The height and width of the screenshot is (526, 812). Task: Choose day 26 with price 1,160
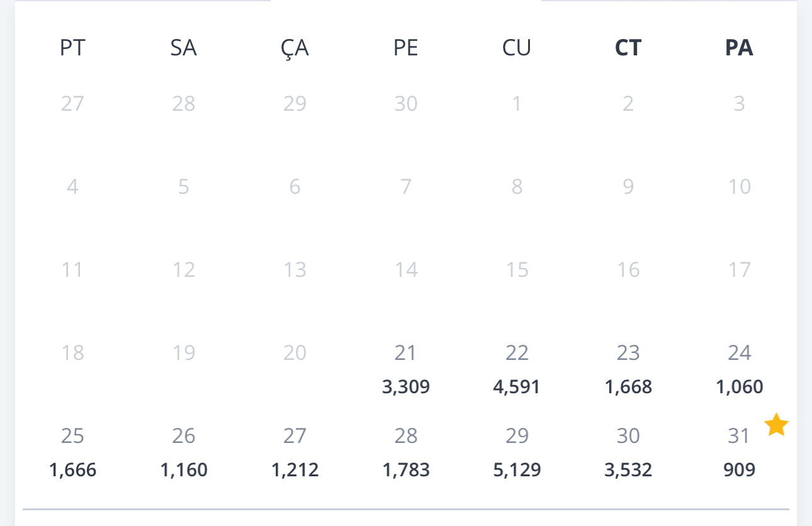[x=184, y=452]
